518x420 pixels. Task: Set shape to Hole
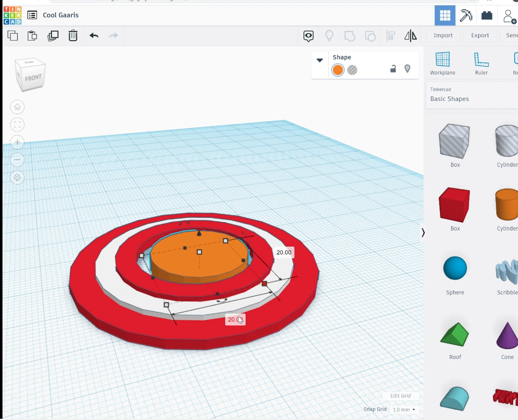pos(352,70)
